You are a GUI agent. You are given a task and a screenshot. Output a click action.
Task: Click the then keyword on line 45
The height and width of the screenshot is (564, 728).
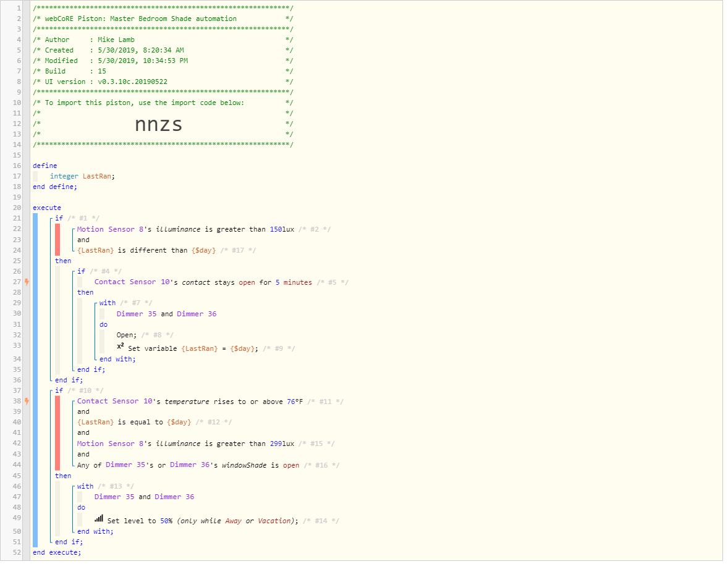(x=63, y=476)
